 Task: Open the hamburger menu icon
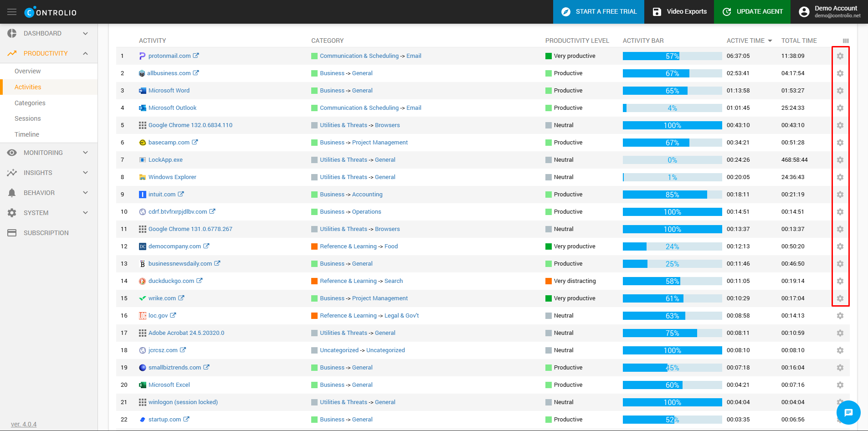click(x=12, y=12)
